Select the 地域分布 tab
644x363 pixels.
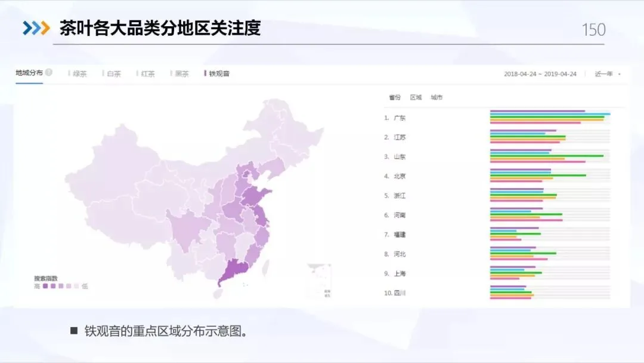(x=29, y=73)
